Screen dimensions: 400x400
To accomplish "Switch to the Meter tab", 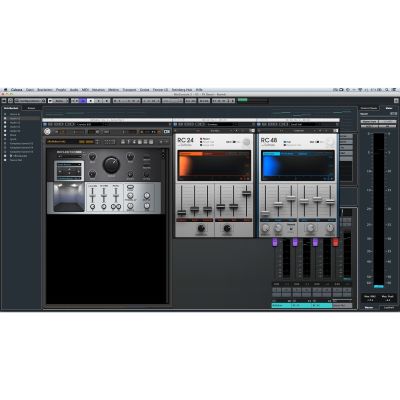I will (x=389, y=108).
